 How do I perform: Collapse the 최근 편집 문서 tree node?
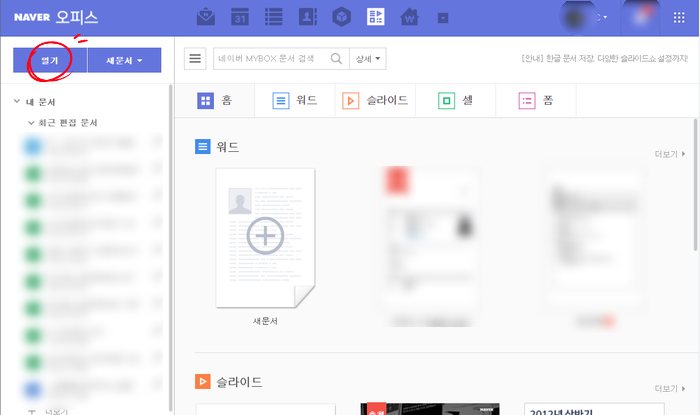click(x=31, y=123)
